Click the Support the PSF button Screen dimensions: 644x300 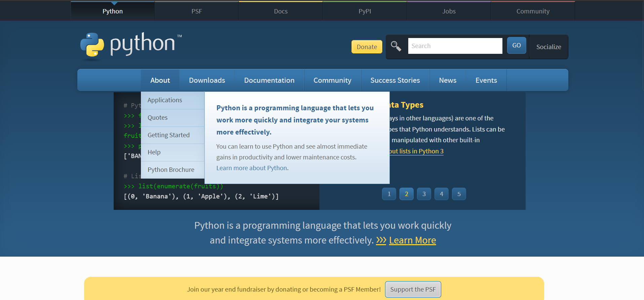click(x=413, y=289)
